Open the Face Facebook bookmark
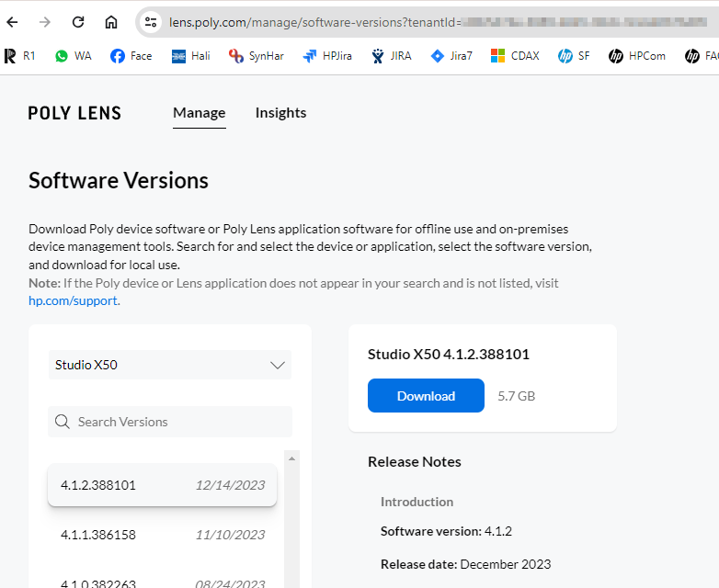 coord(131,56)
